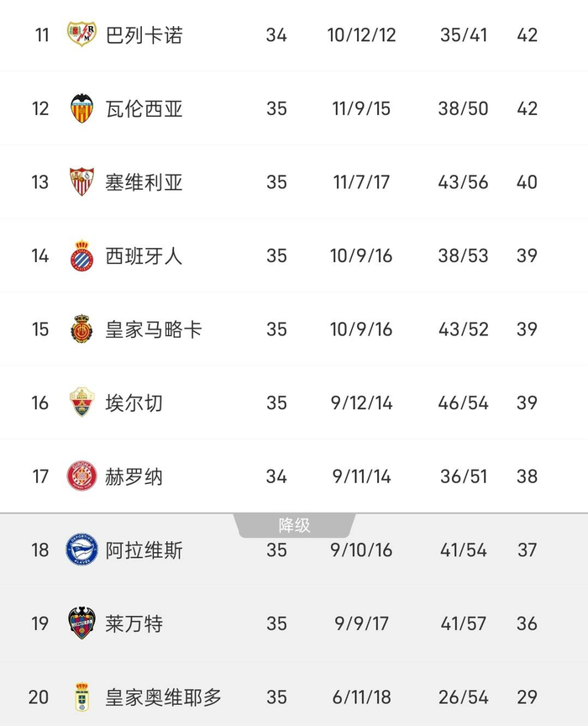Select team name 皇家奥维耶多
This screenshot has width=588, height=726.
164,697
